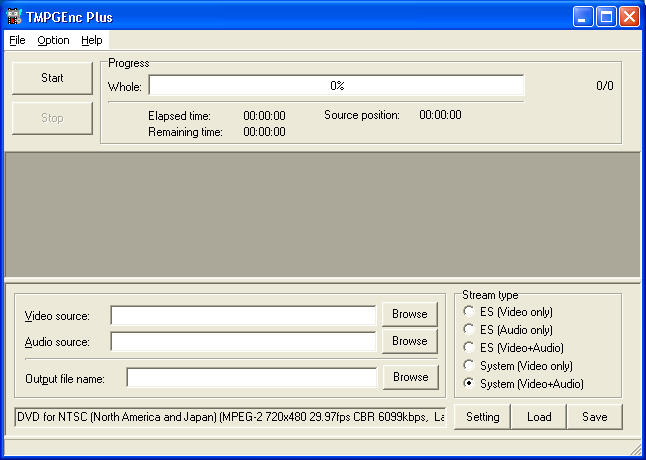The width and height of the screenshot is (646, 460).
Task: Click the Video source input field
Action: [x=243, y=315]
